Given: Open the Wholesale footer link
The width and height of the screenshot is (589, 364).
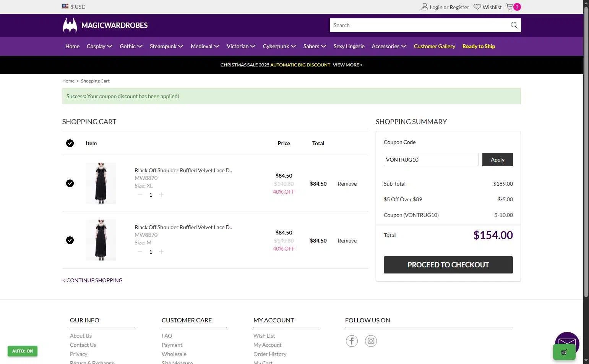Looking at the screenshot, I should tap(174, 354).
